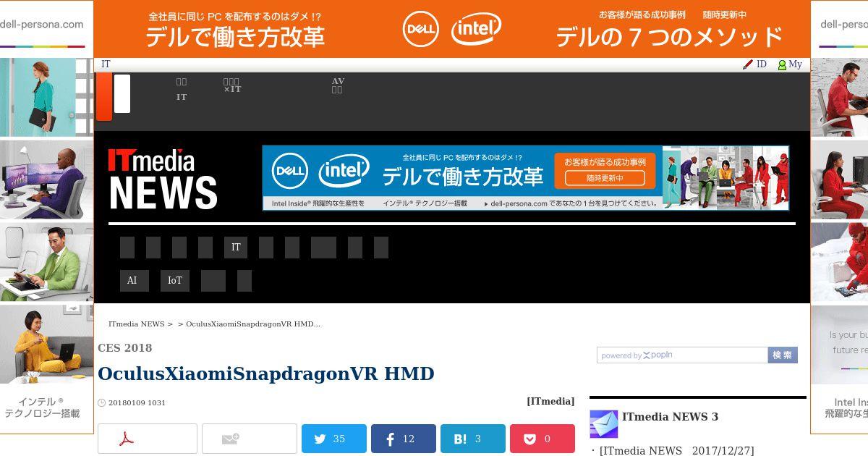Select the IoT category tab

point(175,281)
